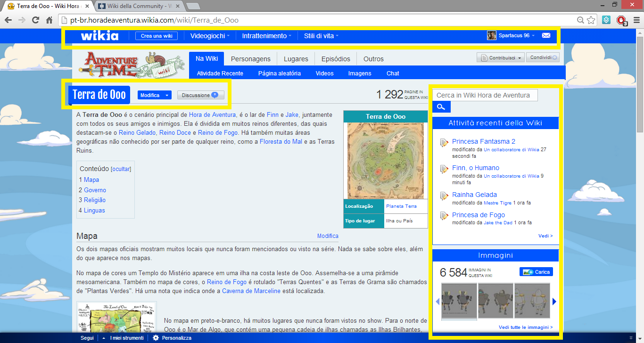Expand the Segui toolbar arrow
The image size is (644, 343).
[x=104, y=338]
